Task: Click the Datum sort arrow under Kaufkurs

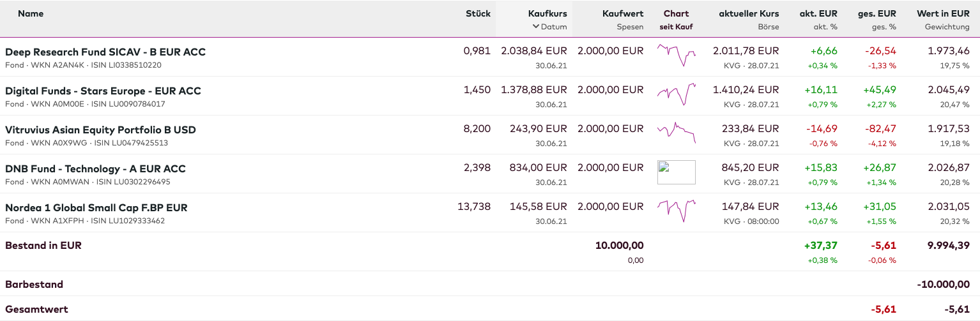Action: [x=536, y=27]
